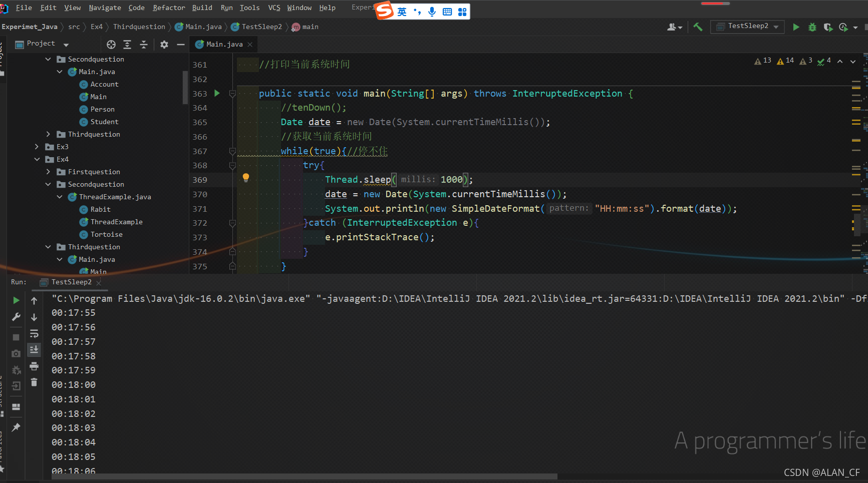Collapse ThreadExample.java node
The width and height of the screenshot is (868, 483).
pyautogui.click(x=60, y=197)
